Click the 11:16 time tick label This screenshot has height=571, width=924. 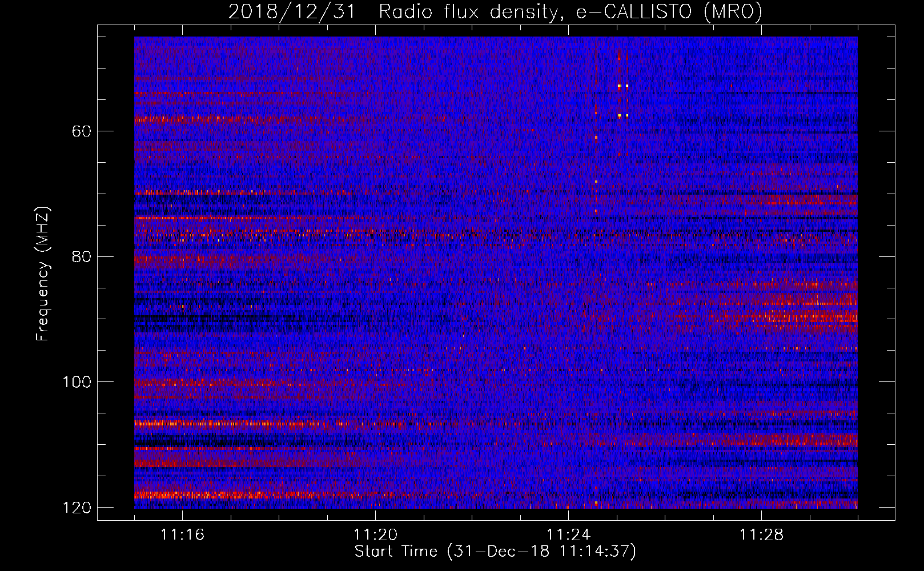[182, 534]
